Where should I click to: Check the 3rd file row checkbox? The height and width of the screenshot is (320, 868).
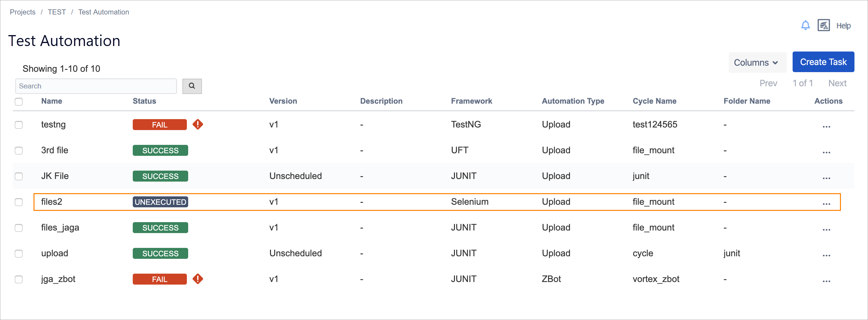point(19,150)
